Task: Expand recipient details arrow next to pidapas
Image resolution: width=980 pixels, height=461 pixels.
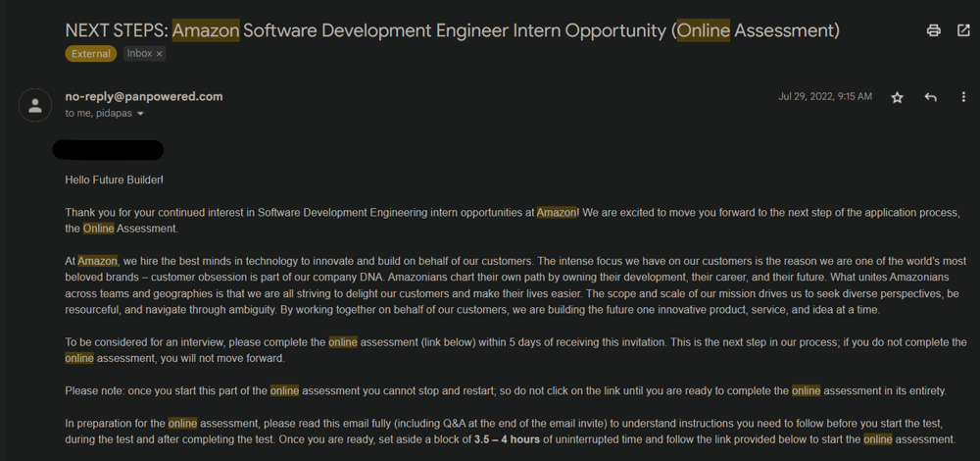Action: tap(140, 114)
